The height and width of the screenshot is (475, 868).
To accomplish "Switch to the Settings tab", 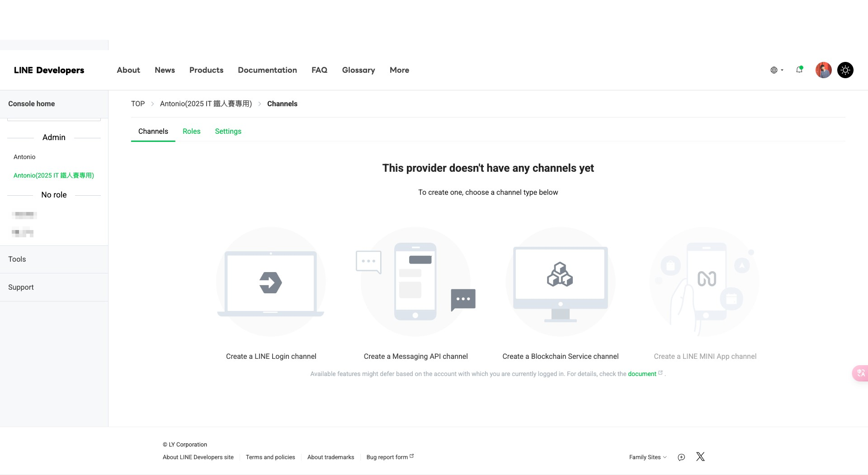I will (x=228, y=131).
